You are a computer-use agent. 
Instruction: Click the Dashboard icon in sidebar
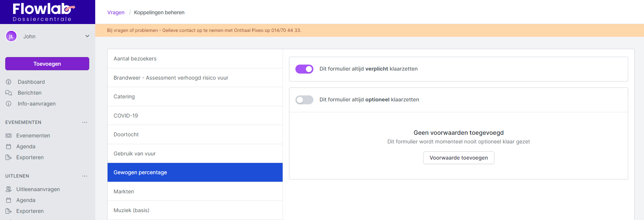pyautogui.click(x=9, y=82)
